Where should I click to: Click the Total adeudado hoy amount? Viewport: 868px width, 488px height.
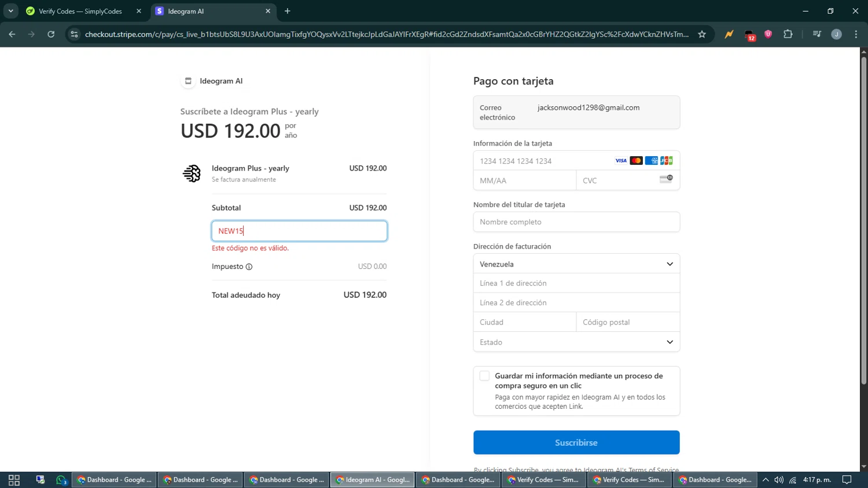(365, 295)
